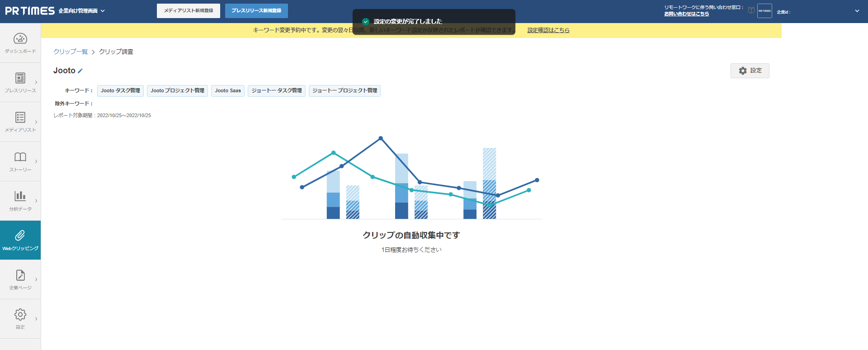Go back via クリップ一覧 breadcrumb
The height and width of the screenshot is (350, 868).
(x=71, y=52)
